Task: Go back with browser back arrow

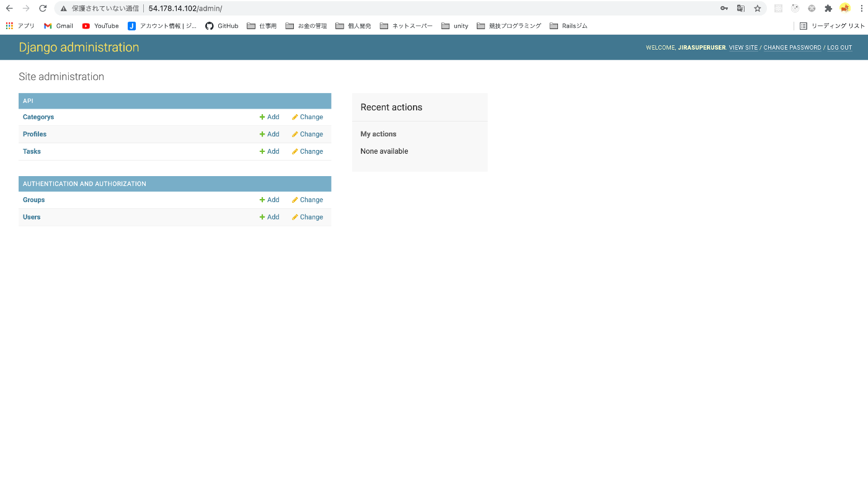Action: [9, 9]
